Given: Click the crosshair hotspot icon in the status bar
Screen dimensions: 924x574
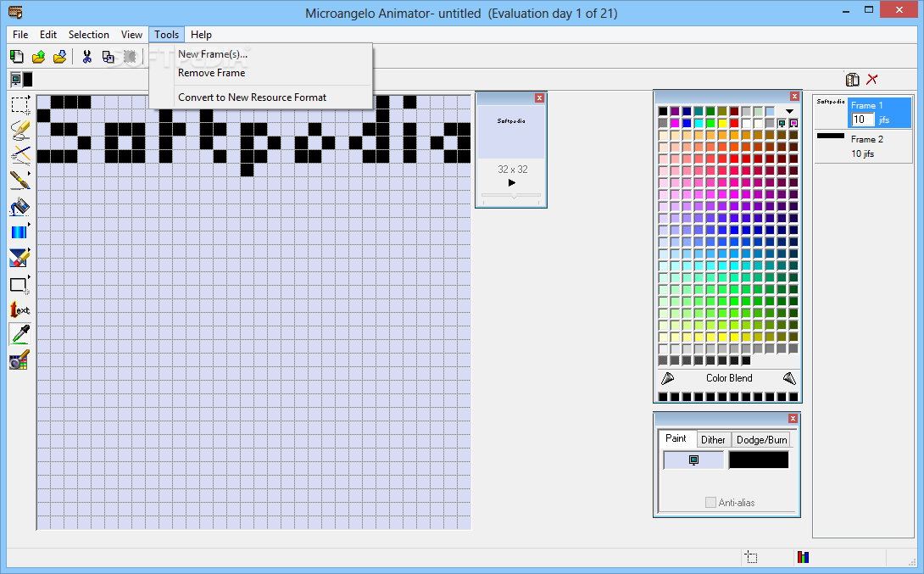Looking at the screenshot, I should (751, 557).
